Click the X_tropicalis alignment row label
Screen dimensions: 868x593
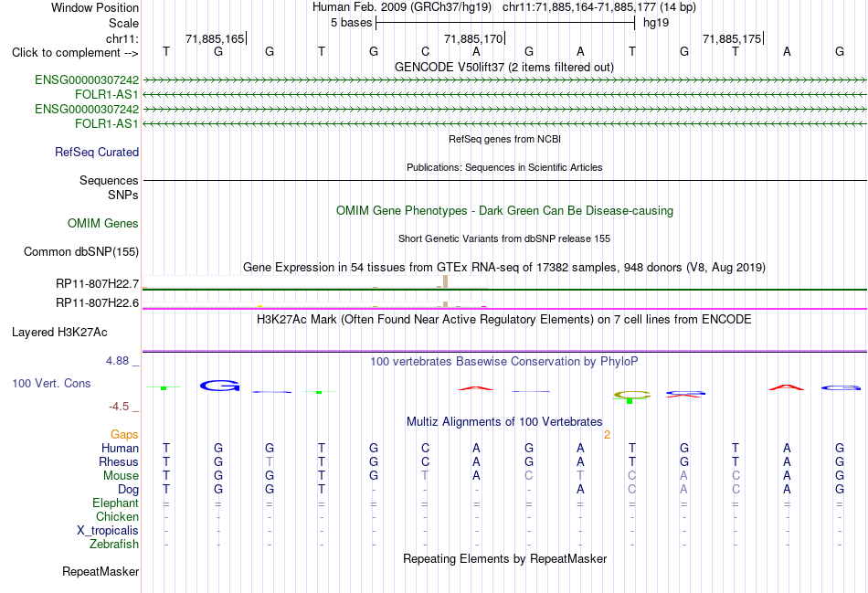pos(108,531)
